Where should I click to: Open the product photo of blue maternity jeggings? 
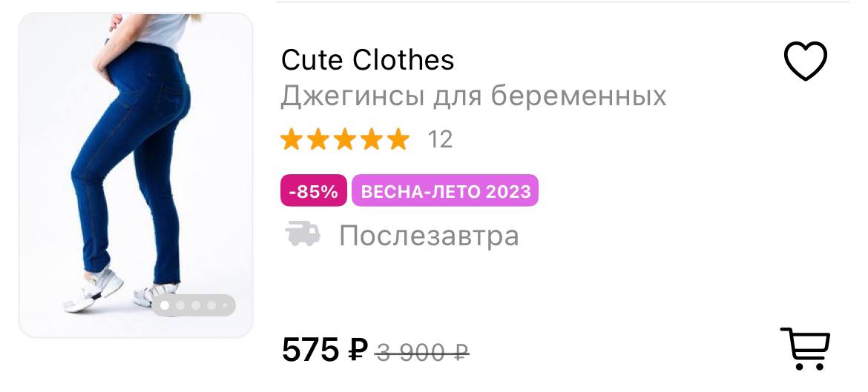coord(136,170)
